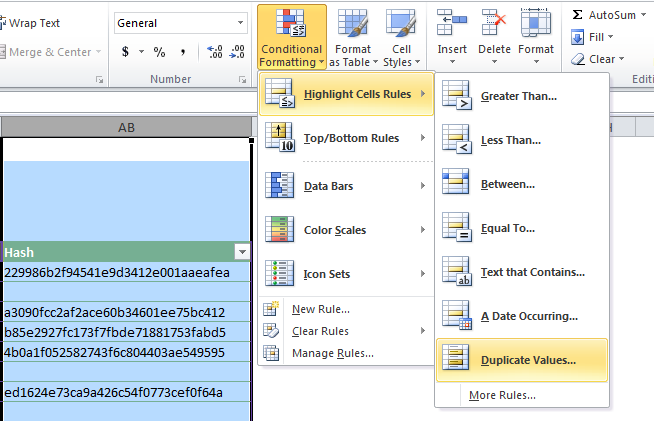Open the Format as Table gallery
Image resolution: width=654 pixels, height=421 pixels.
tap(350, 37)
